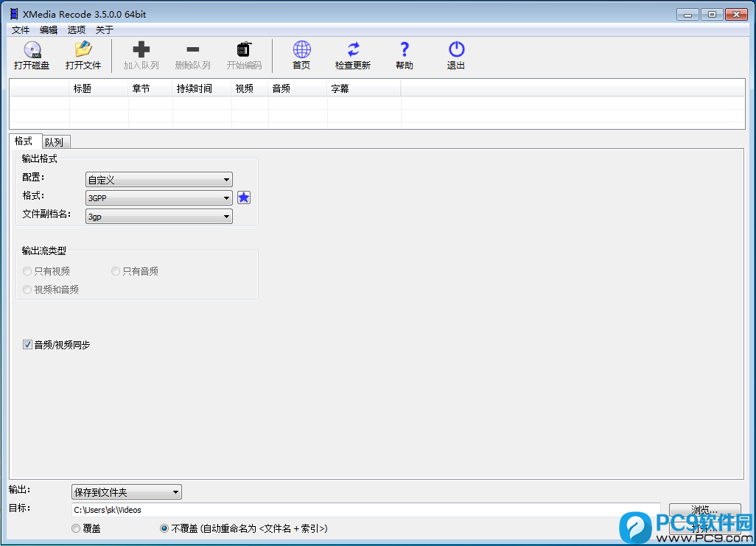Image resolution: width=756 pixels, height=546 pixels.
Task: Click the blue star favorite icon
Action: click(x=244, y=197)
